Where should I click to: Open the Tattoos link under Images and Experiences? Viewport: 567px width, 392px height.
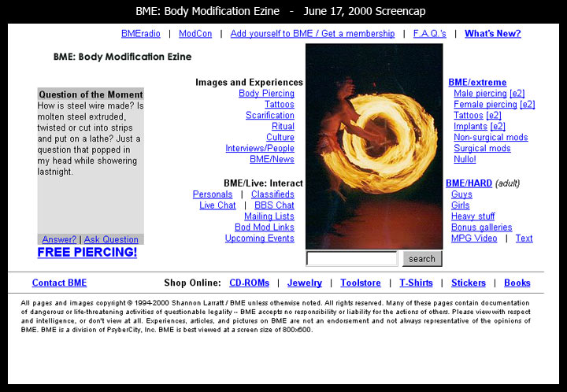point(279,105)
